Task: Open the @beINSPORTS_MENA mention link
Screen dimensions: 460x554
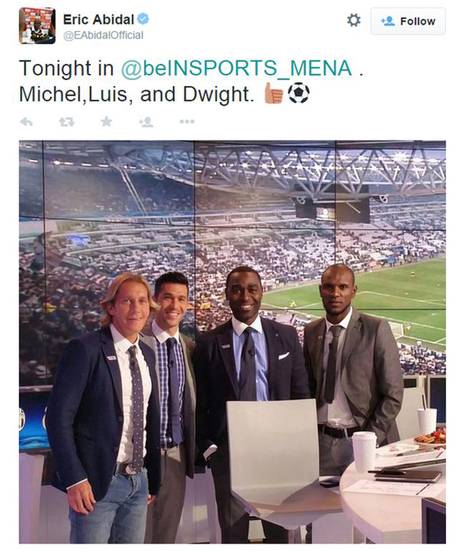Action: coord(237,68)
